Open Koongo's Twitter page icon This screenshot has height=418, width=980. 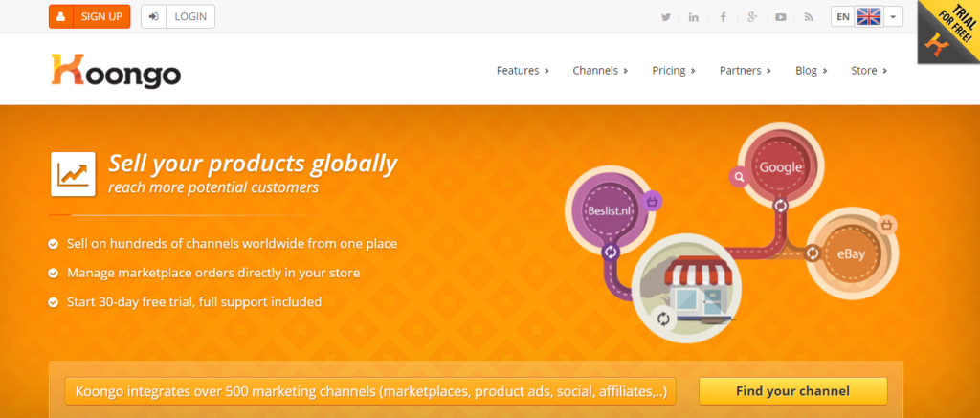pyautogui.click(x=666, y=17)
